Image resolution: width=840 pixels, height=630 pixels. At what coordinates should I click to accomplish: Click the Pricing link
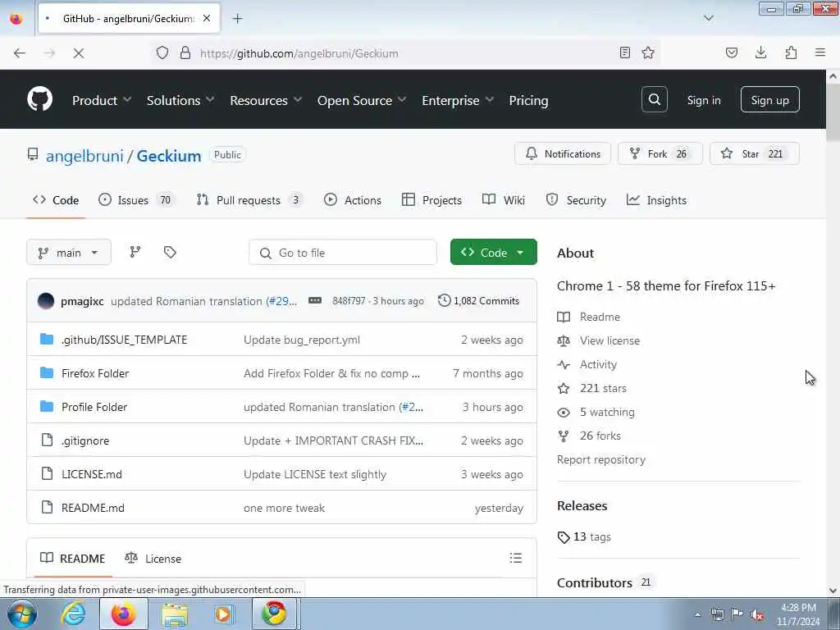[529, 100]
